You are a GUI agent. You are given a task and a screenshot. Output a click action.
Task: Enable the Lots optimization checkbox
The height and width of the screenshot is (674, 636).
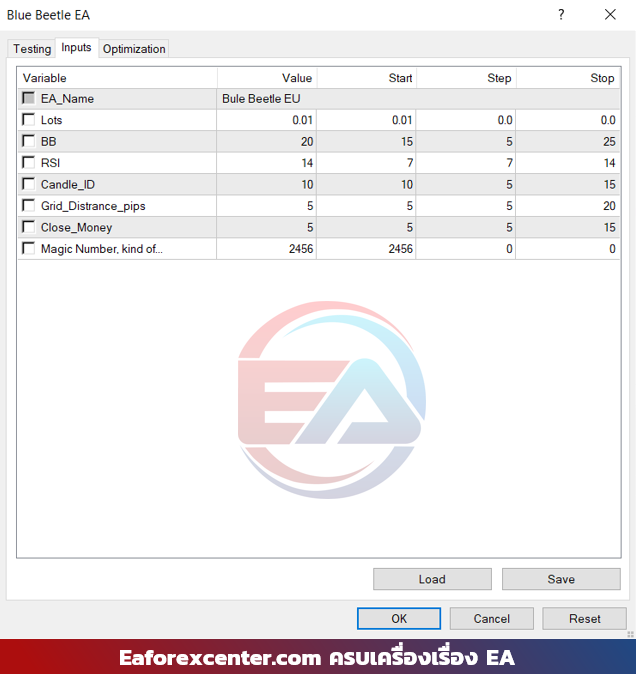click(28, 120)
